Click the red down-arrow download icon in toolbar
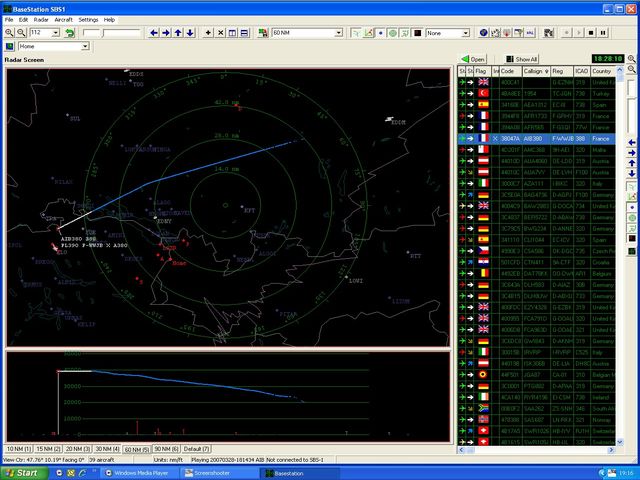This screenshot has height=480, width=640. click(x=507, y=33)
